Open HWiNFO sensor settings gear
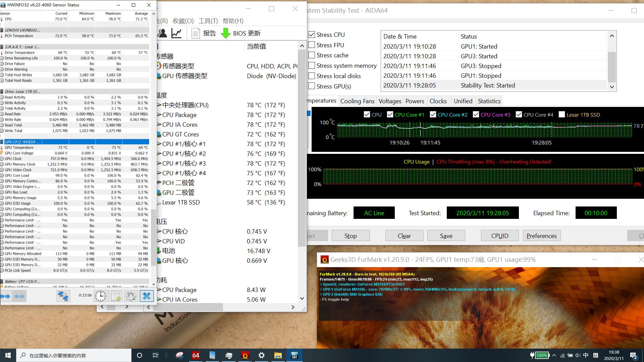The image size is (644, 362). point(131,296)
